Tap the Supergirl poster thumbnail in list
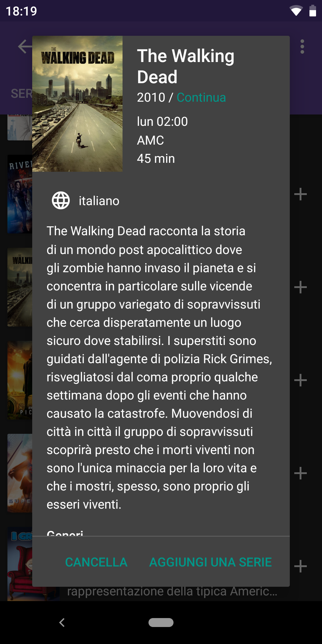Viewport: 322px width, 644px height. [20, 473]
